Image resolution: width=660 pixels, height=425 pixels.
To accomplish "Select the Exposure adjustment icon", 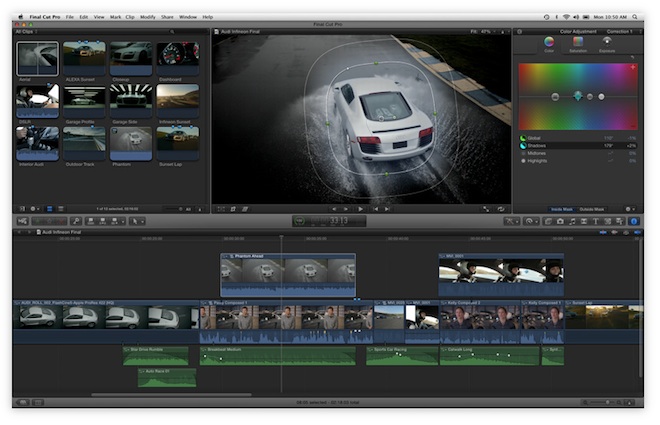I will tap(606, 43).
